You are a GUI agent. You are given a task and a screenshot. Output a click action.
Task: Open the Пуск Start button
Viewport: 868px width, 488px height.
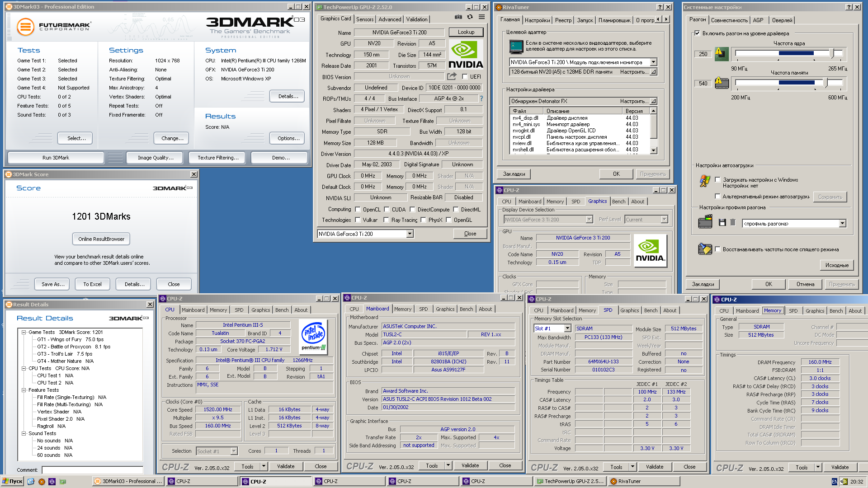[x=12, y=482]
